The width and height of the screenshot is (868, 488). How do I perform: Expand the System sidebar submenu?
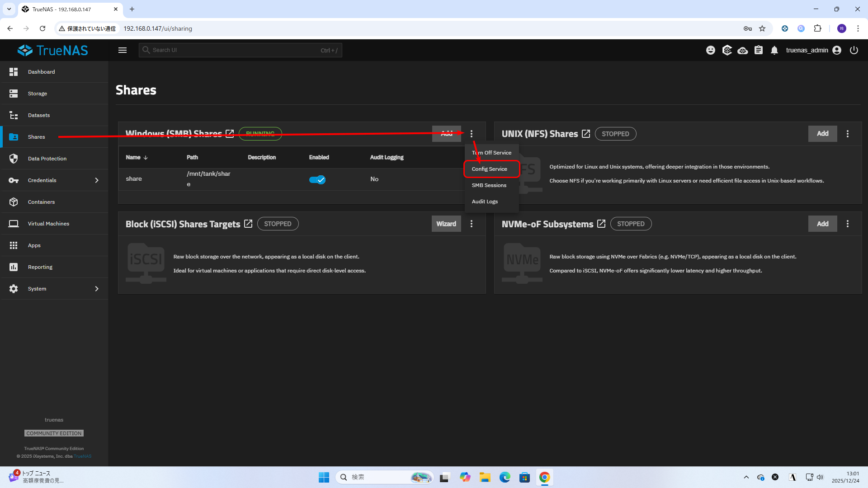coord(97,289)
